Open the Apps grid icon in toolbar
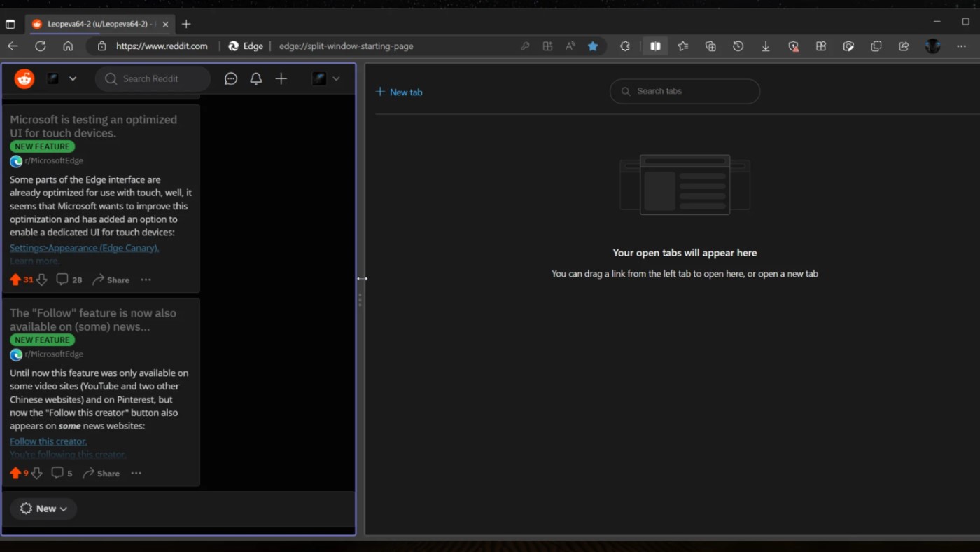This screenshot has width=980, height=552. pos(821,46)
